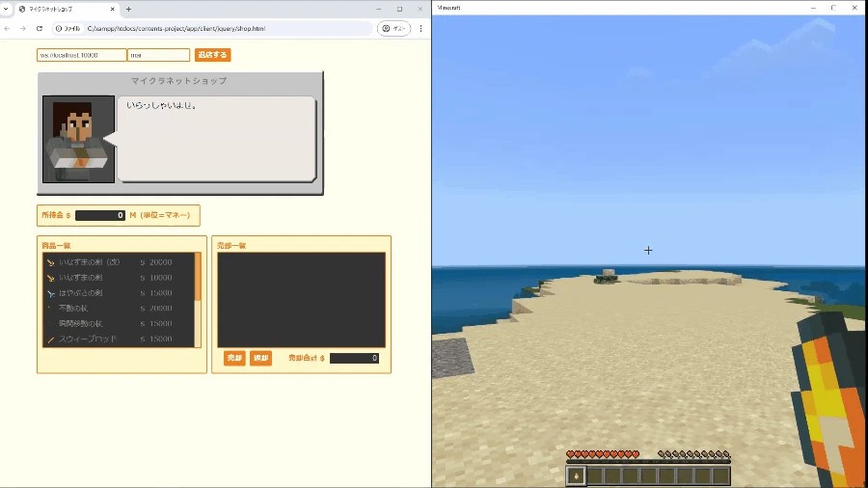Click the orange button right of 売却
The height and width of the screenshot is (488, 868).
[x=260, y=358]
